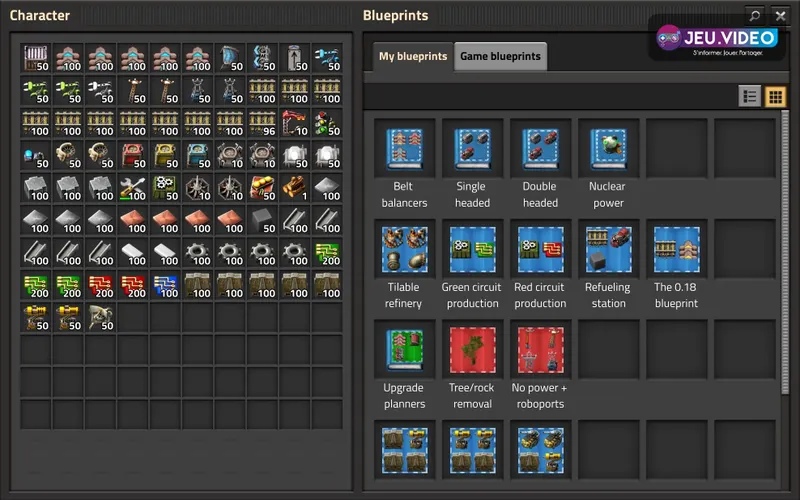This screenshot has width=800, height=500.
Task: Open the Belt balancers blueprint book
Action: [404, 148]
